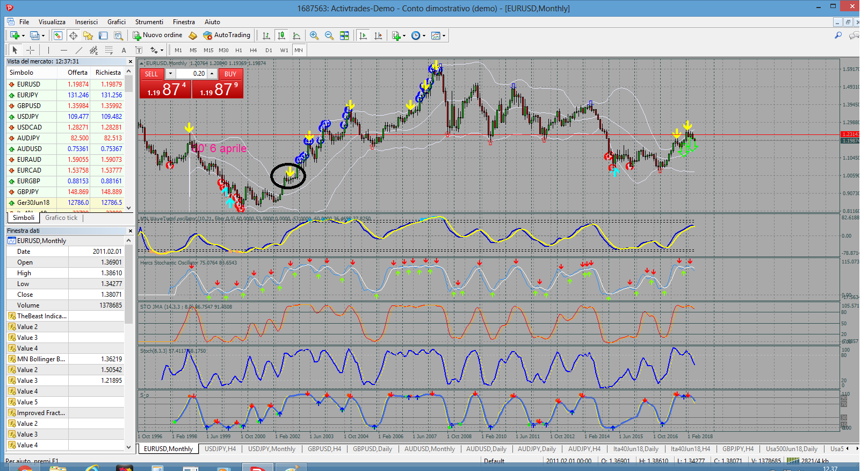The width and height of the screenshot is (868, 471).
Task: Open the Aiuto menu
Action: click(212, 22)
